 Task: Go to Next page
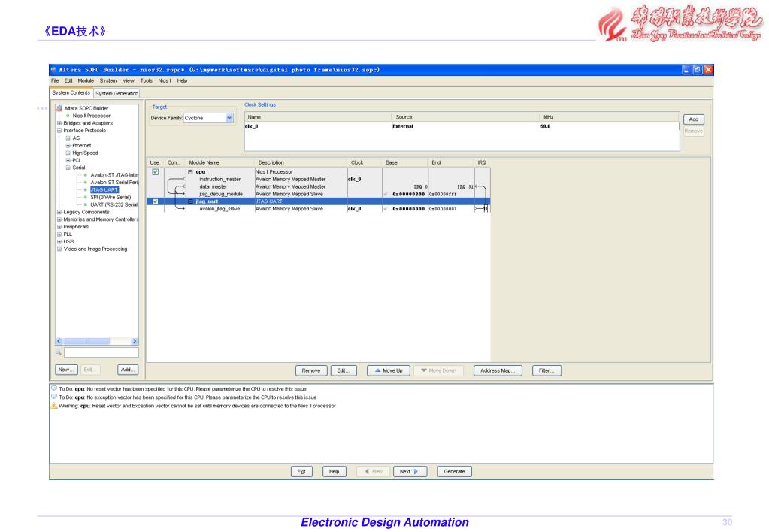coord(410,472)
